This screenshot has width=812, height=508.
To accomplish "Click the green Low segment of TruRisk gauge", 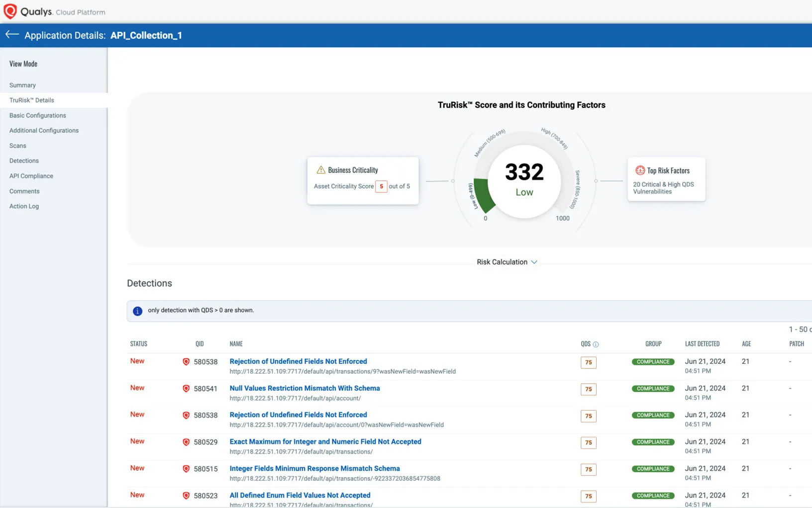I will click(483, 194).
